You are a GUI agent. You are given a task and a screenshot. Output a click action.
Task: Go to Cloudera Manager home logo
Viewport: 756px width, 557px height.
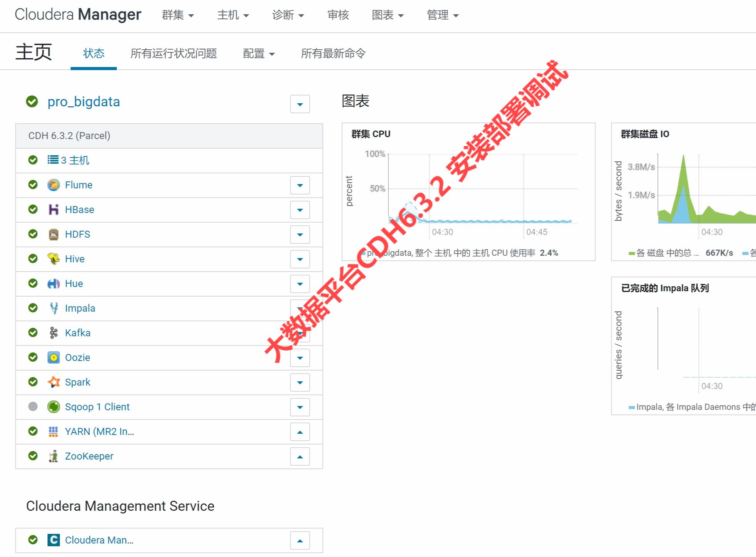[78, 15]
